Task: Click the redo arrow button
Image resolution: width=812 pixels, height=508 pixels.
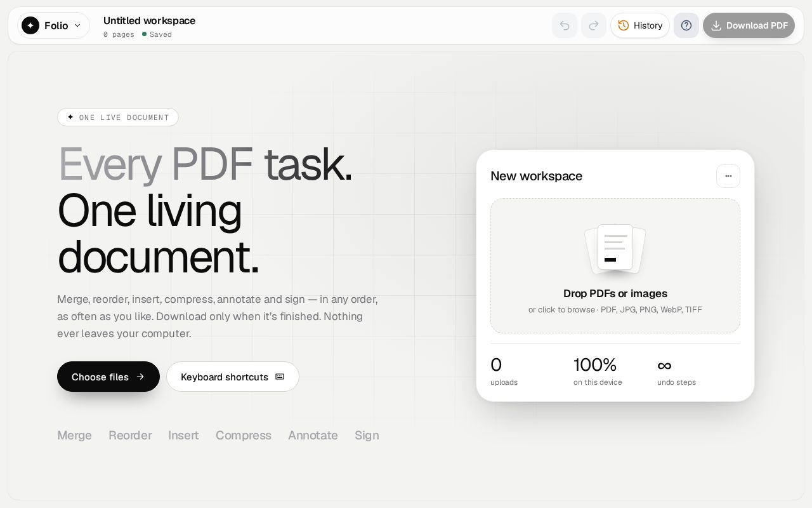Action: pos(594,25)
